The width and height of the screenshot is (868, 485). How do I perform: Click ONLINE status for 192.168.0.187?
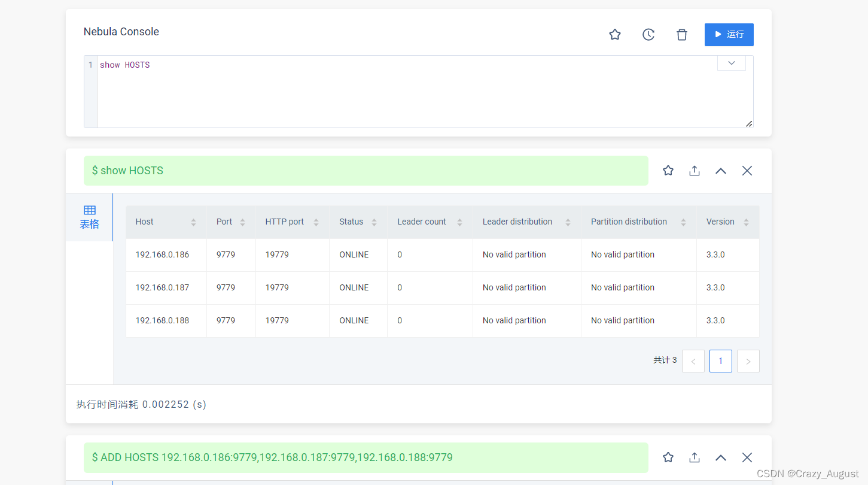pyautogui.click(x=354, y=287)
